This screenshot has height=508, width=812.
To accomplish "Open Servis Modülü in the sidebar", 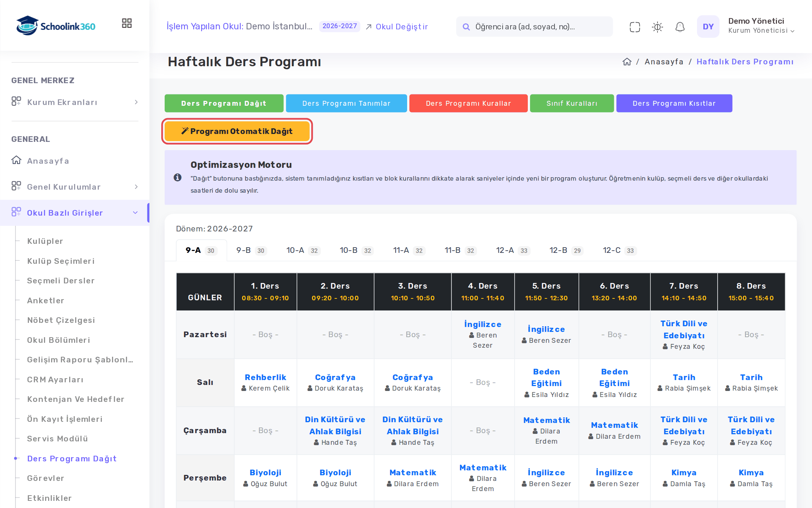I will [58, 438].
